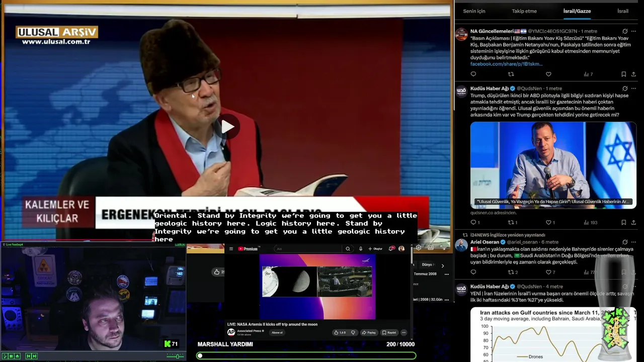Viewport: 644px width, 362px height.
Task: Open settings gear above YouTube window
Action: pyautogui.click(x=418, y=248)
